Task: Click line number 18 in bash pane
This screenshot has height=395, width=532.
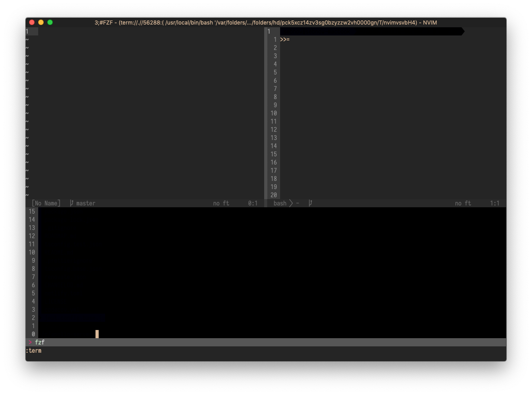Action: pyautogui.click(x=274, y=179)
